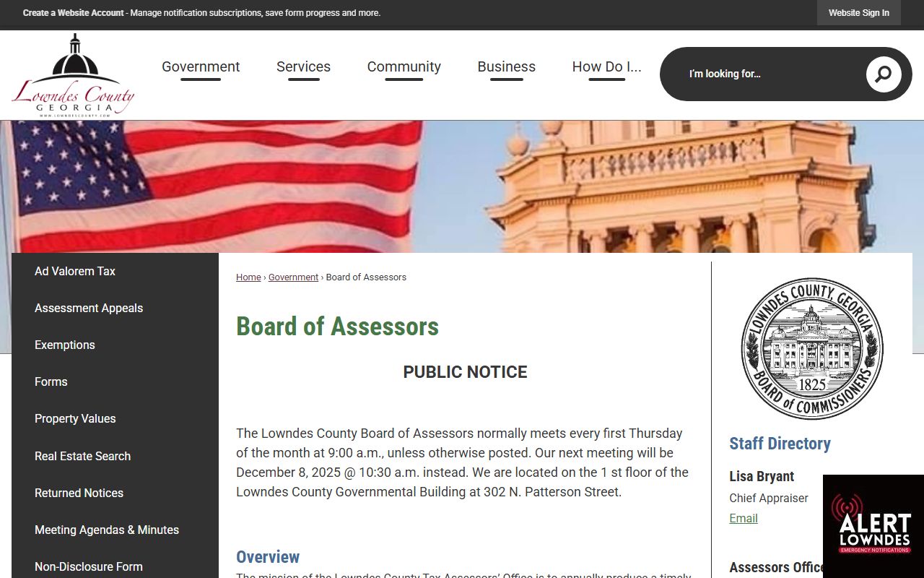Screen dimensions: 924x578
Task: Open the Government menu
Action: [x=201, y=66]
